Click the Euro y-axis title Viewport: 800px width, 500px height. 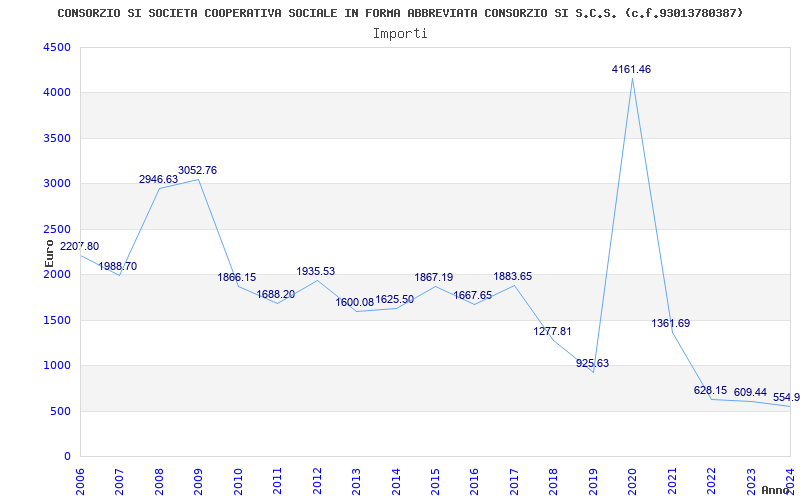pos(49,254)
